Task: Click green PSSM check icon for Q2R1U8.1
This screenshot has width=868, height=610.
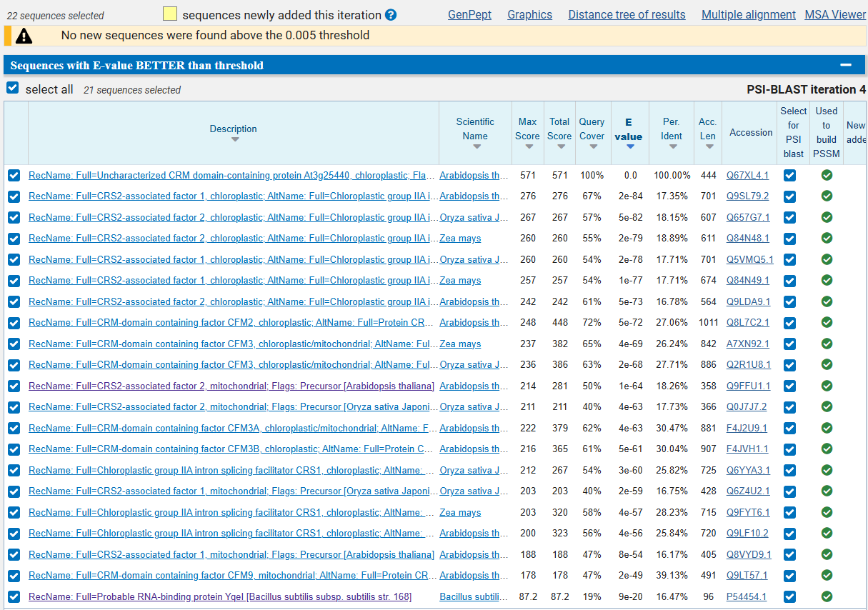Action: point(827,364)
